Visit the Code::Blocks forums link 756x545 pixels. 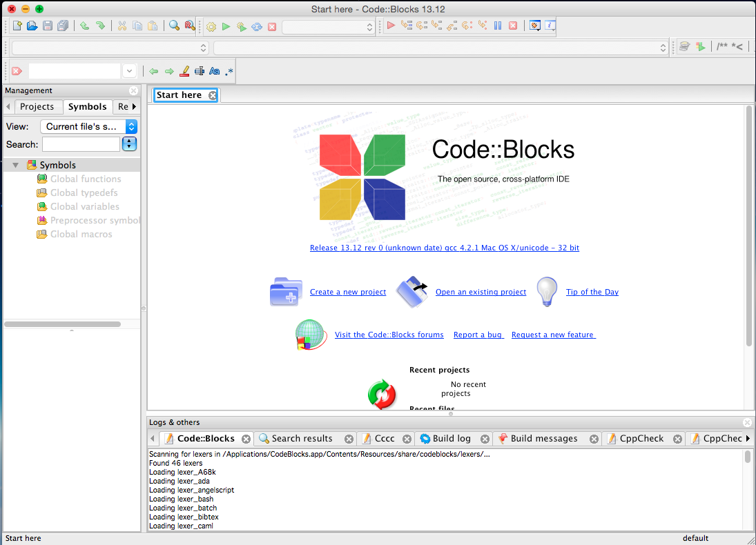click(389, 335)
